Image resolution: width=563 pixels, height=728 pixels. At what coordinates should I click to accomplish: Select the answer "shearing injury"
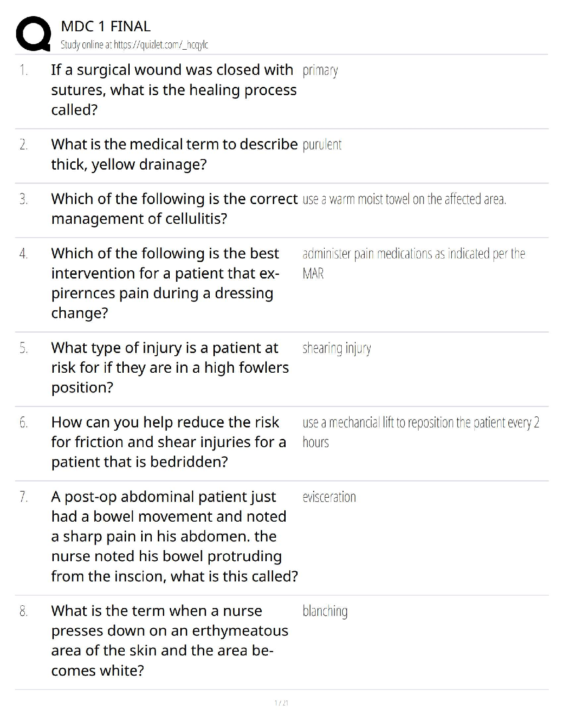click(337, 348)
